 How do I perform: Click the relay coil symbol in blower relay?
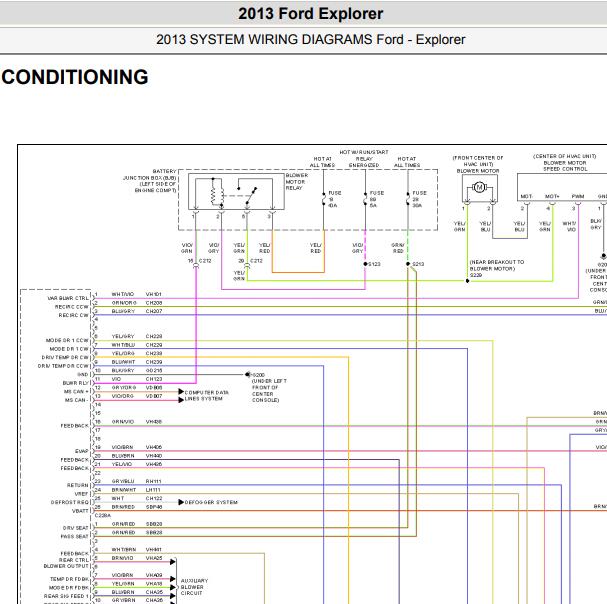click(217, 192)
